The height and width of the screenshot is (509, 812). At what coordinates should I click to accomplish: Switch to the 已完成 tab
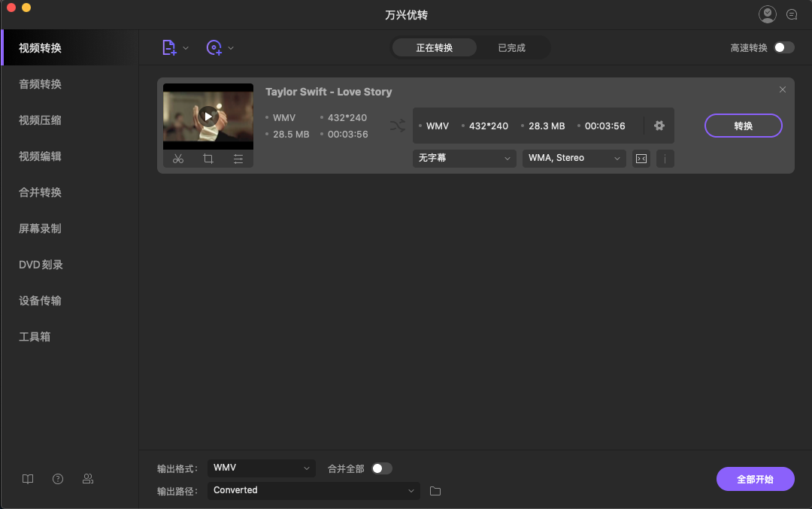coord(511,46)
